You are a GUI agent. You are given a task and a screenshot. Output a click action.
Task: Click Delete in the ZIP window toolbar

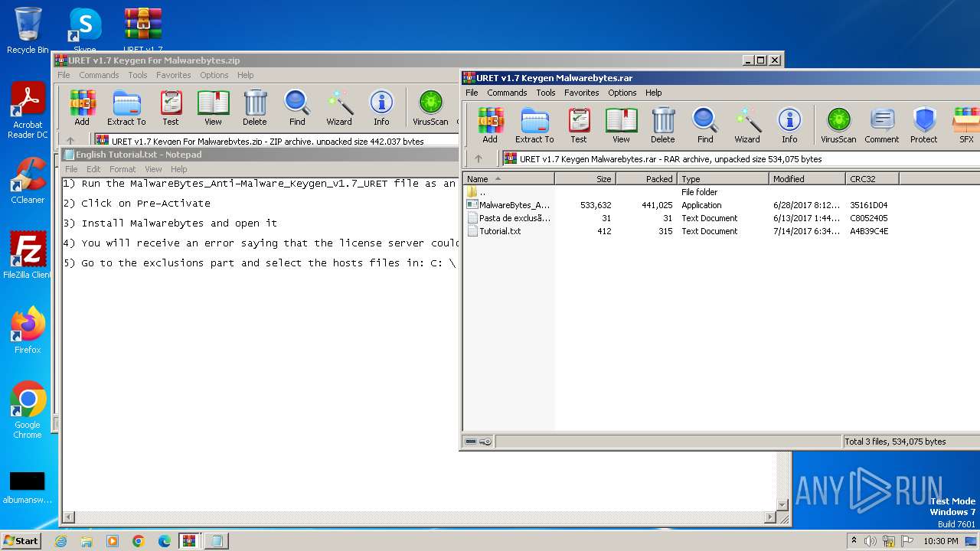point(255,108)
